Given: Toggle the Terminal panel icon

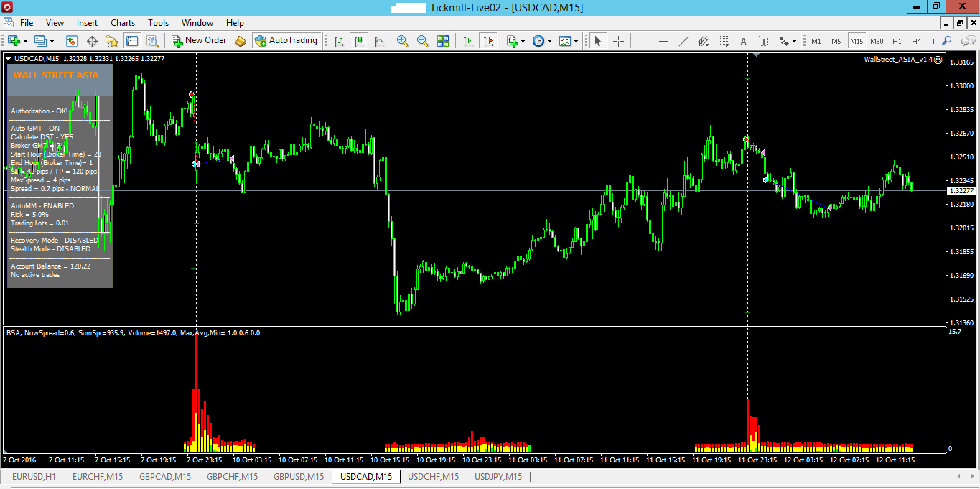Looking at the screenshot, I should (131, 41).
